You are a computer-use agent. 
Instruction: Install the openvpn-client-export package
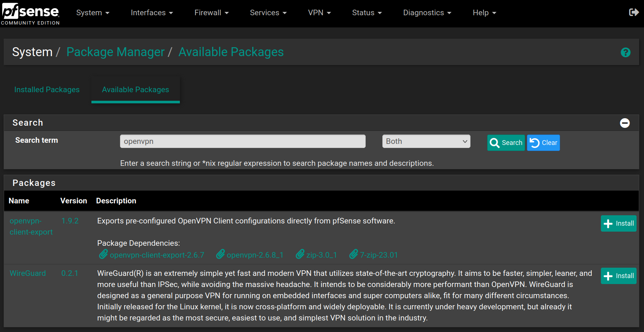[x=618, y=223]
